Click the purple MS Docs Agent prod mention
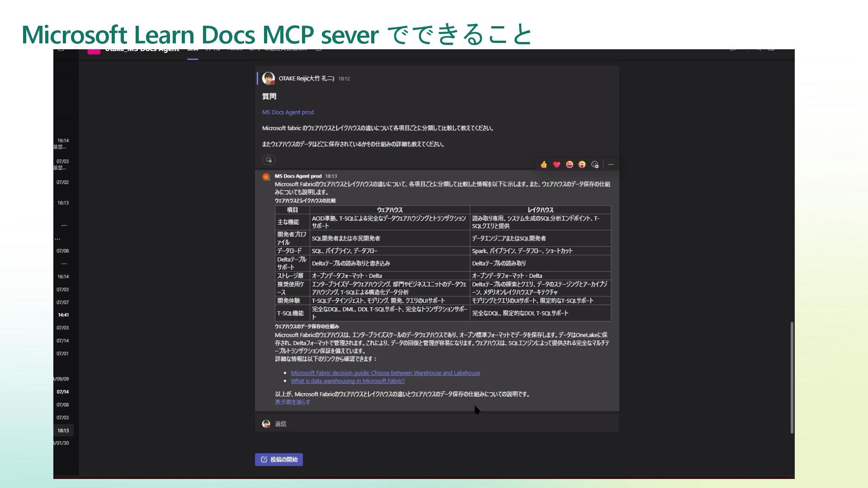Viewport: 868px width, 488px height. (288, 112)
